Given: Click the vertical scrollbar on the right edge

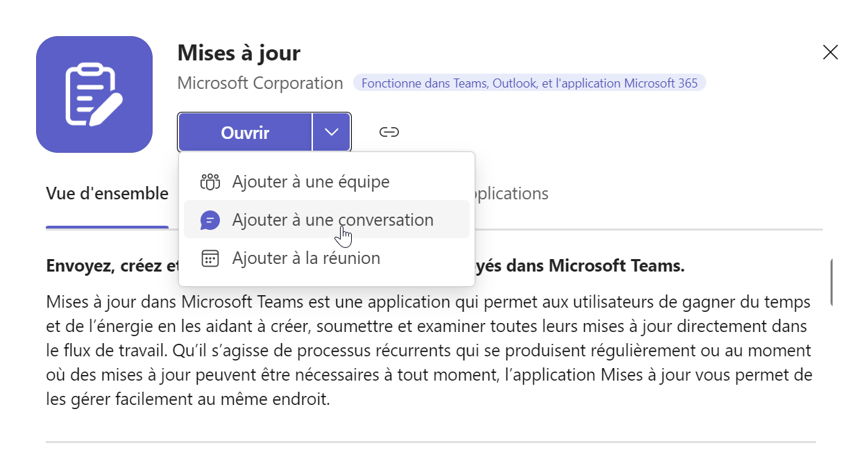Looking at the screenshot, I should pos(833,283).
